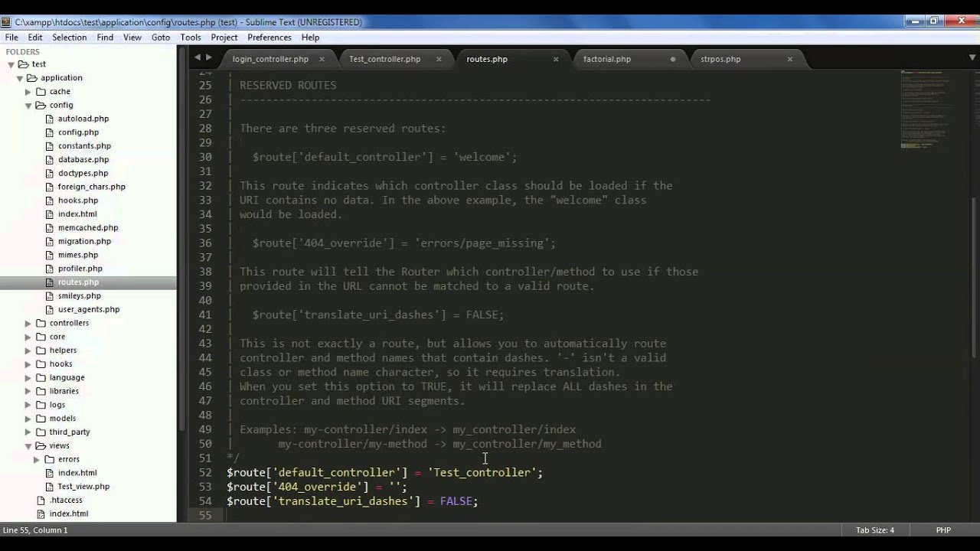
Task: Click the hooks.php file icon
Action: point(50,201)
